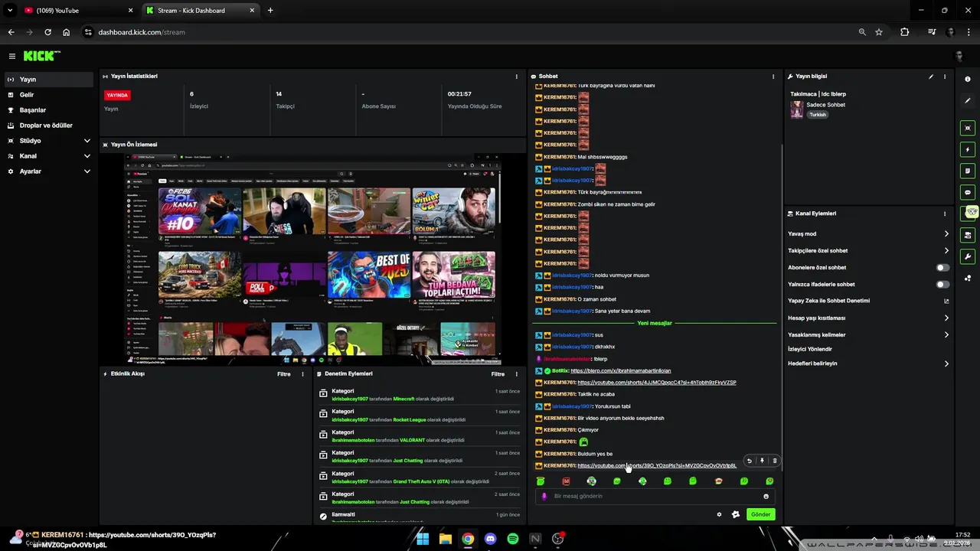Image resolution: width=980 pixels, height=551 pixels.
Task: Open options menu of Yayın İstatistikleri panel
Action: pyautogui.click(x=516, y=77)
